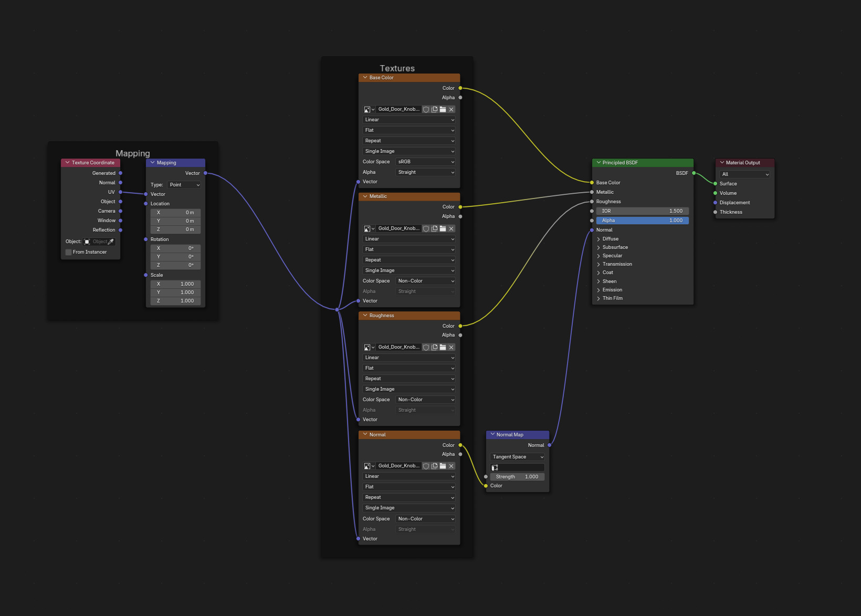Click the UV output socket on Texture Coordinate
The height and width of the screenshot is (616, 861).
(120, 192)
